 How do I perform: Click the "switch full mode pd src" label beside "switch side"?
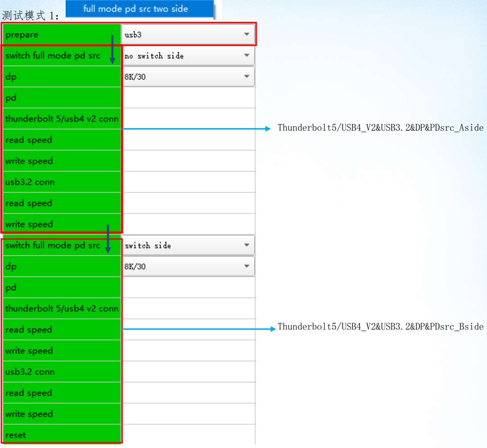point(53,245)
